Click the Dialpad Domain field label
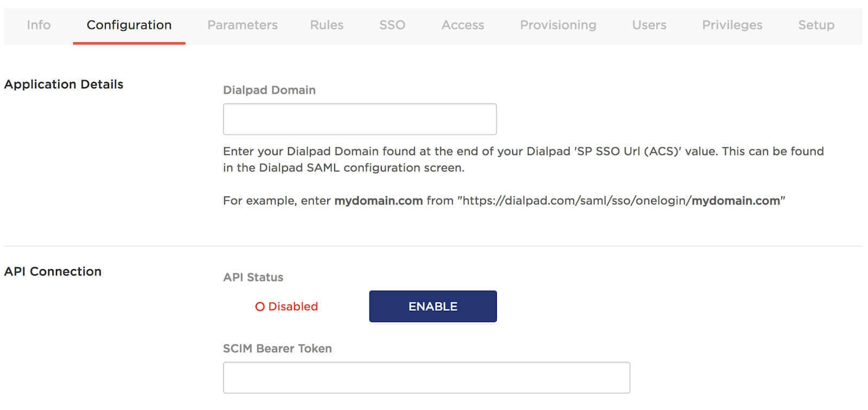This screenshot has width=868, height=410. 269,90
